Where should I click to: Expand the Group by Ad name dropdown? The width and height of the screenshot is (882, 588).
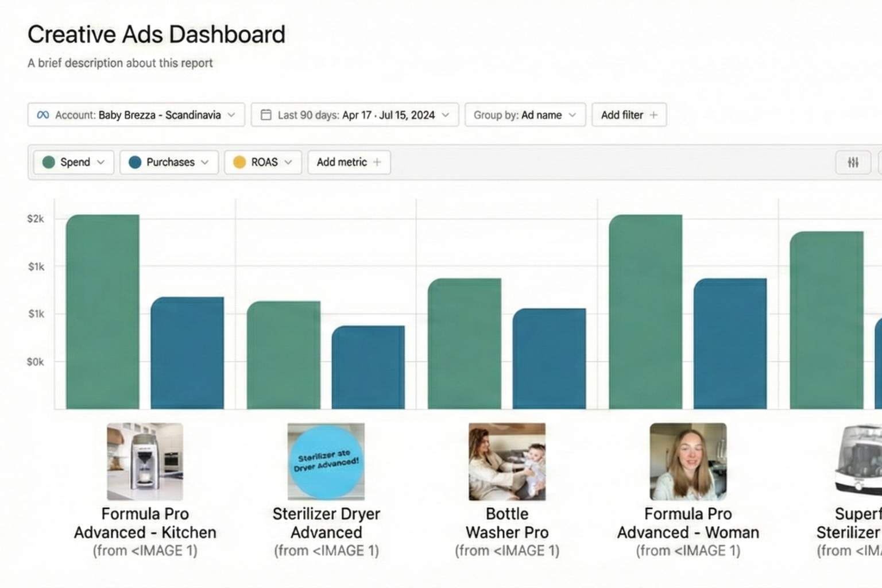(x=572, y=115)
